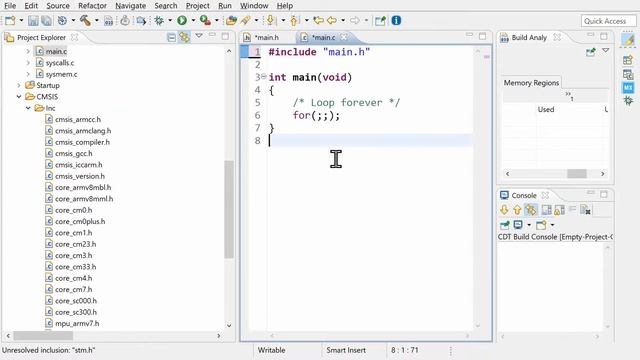Open the Open Console dropdown arrow
Screen dimensions: 640x360
tap(552, 225)
